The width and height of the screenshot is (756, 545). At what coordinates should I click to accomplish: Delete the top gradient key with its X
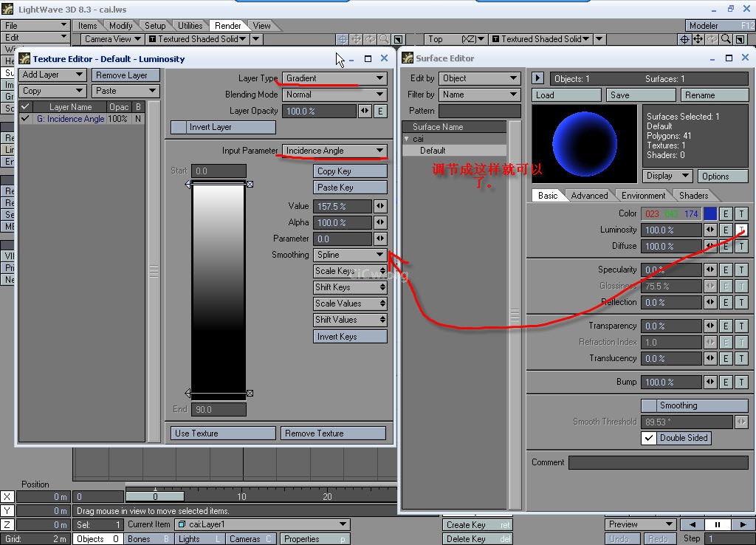(250, 184)
